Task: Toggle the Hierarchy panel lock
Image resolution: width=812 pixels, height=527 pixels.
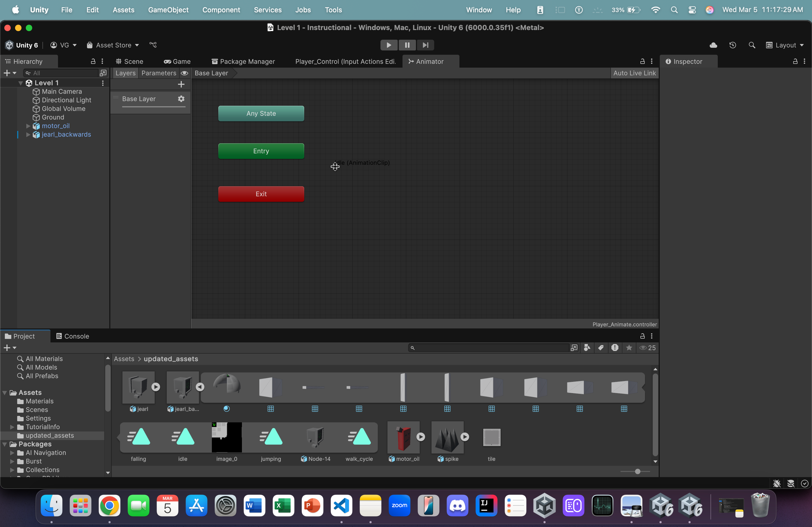Action: pos(93,61)
